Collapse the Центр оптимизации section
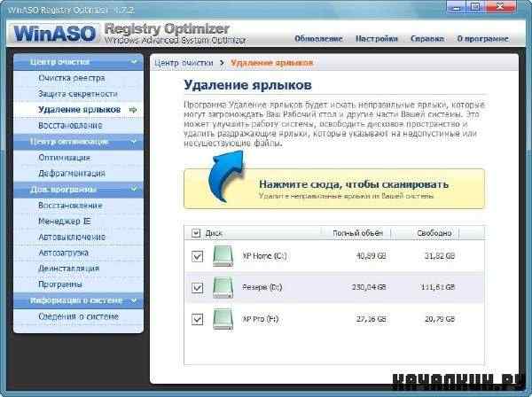532x397 pixels. 135,142
